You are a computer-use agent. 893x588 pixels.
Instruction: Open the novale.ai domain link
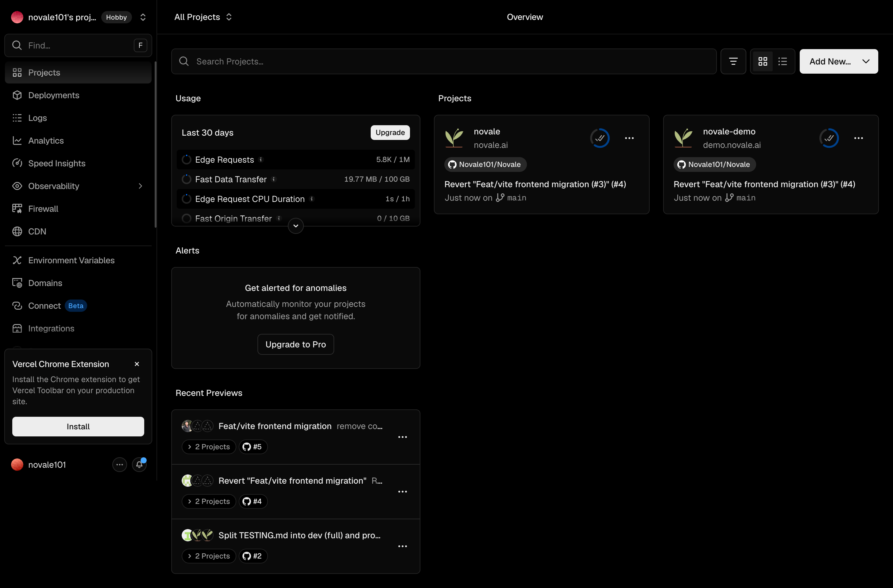(490, 145)
